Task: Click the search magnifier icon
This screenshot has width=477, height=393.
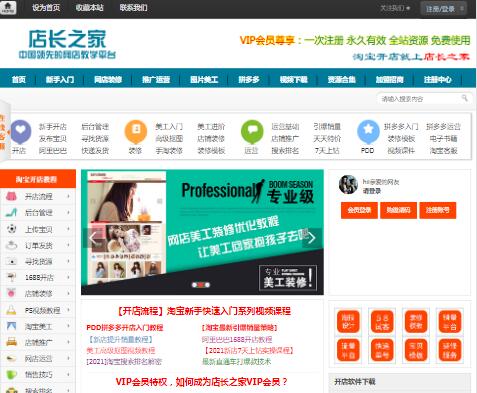Action: click(x=464, y=98)
